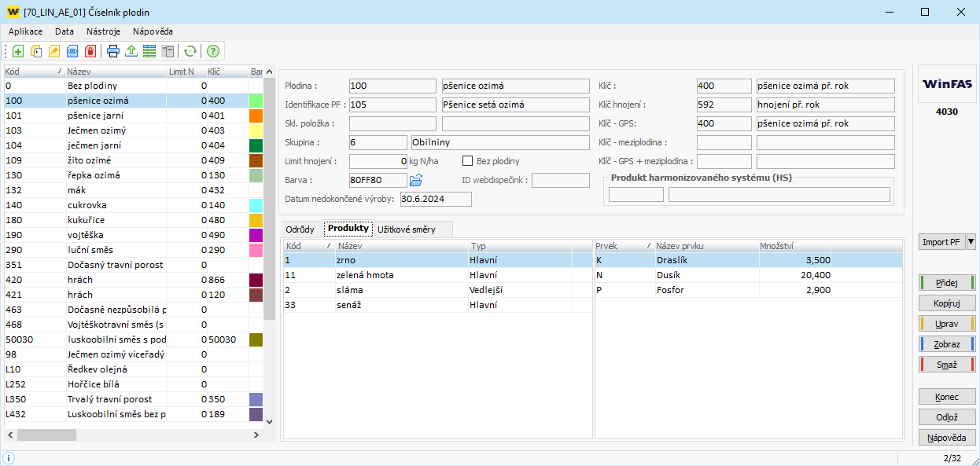Viewport: 980px width, 466px height.
Task: Sort elements by Prvek column header
Action: click(621, 246)
